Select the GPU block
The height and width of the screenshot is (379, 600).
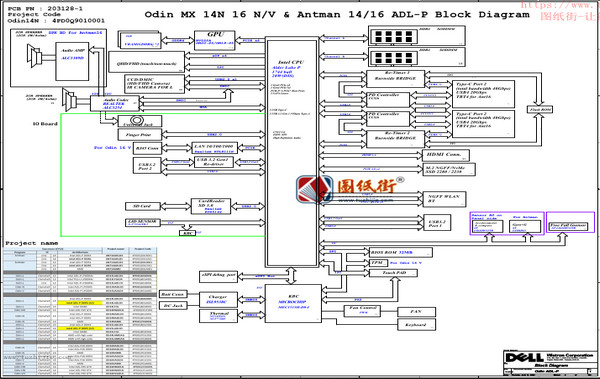point(215,40)
